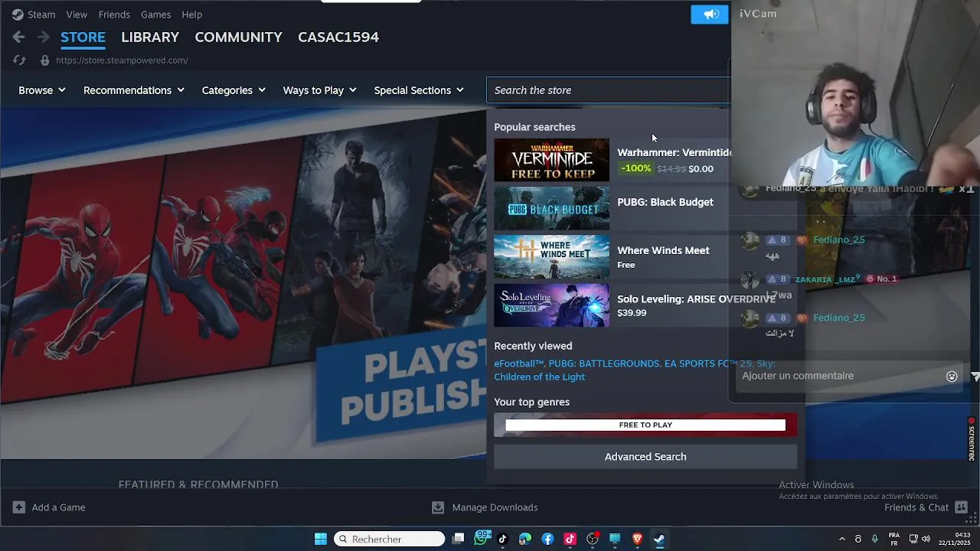Open the emoji picker in comment box
Screen dimensions: 980x551
[x=952, y=376]
